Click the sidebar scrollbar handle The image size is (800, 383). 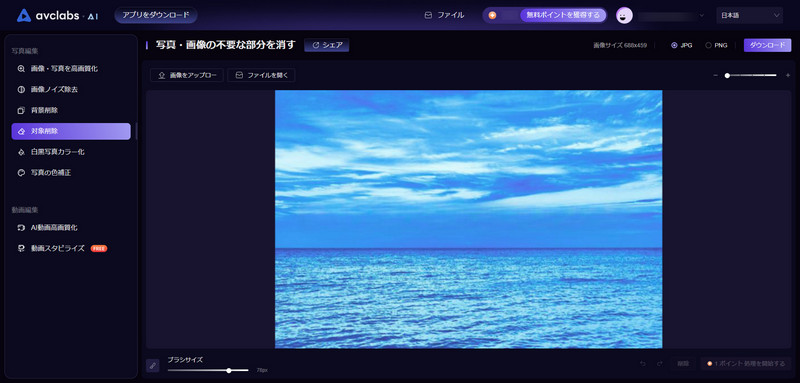point(136,131)
